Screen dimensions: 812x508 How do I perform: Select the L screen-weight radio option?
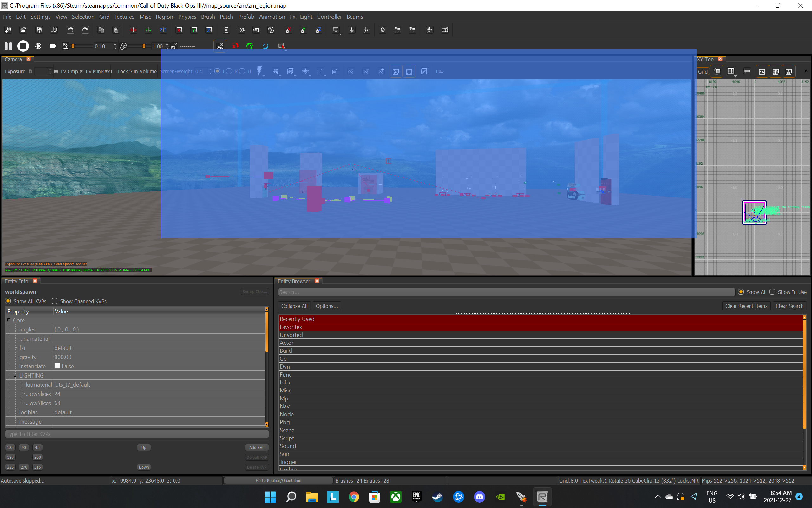217,71
